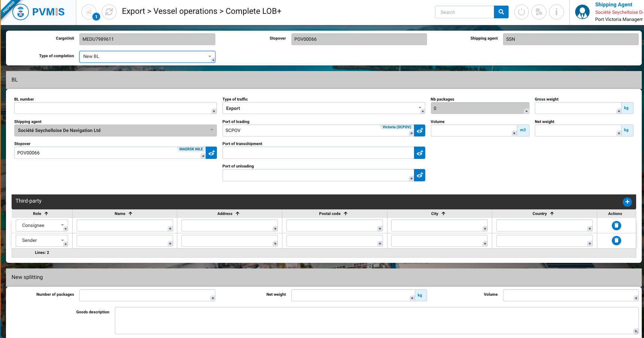Add a third-party row with plus icon
Viewport: 644px width, 338px height.
click(627, 202)
